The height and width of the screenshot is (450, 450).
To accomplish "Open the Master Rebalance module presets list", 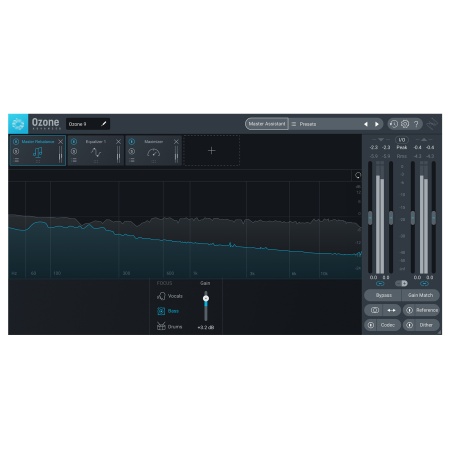I will [x=16, y=160].
